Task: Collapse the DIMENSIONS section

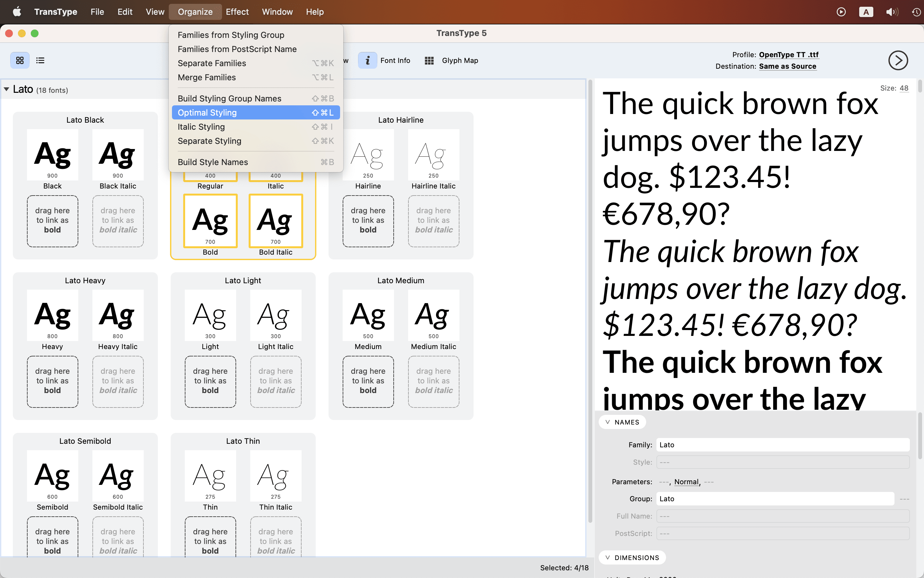Action: click(x=632, y=557)
